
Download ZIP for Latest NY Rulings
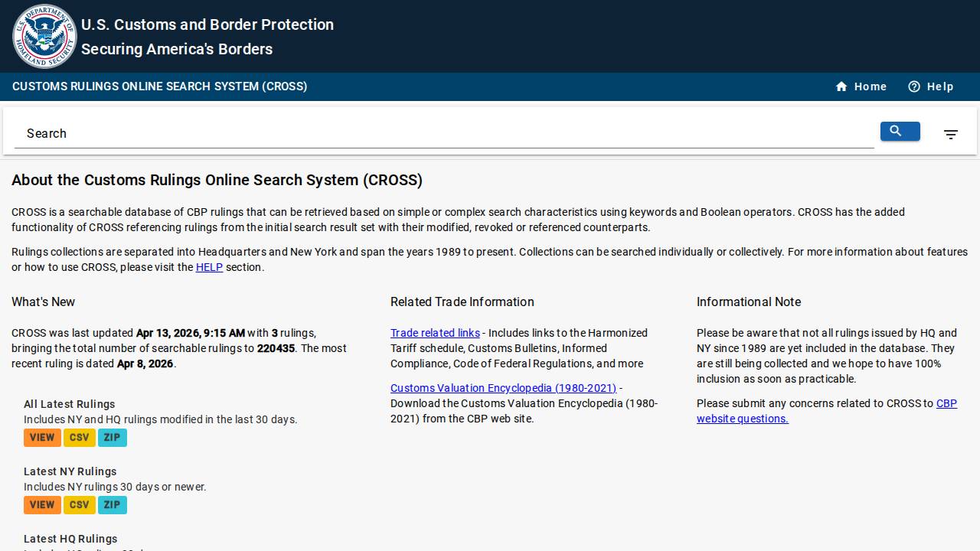(113, 505)
